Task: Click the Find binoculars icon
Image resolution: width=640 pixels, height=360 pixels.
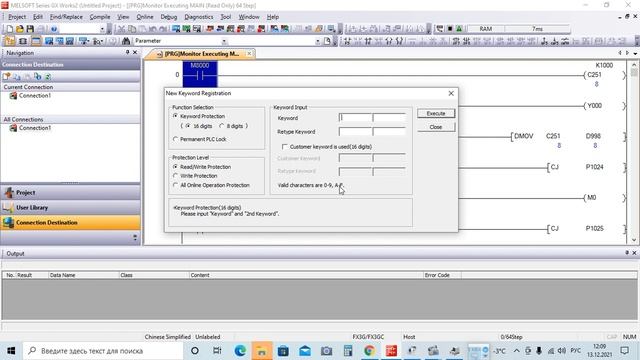Action: point(126,41)
